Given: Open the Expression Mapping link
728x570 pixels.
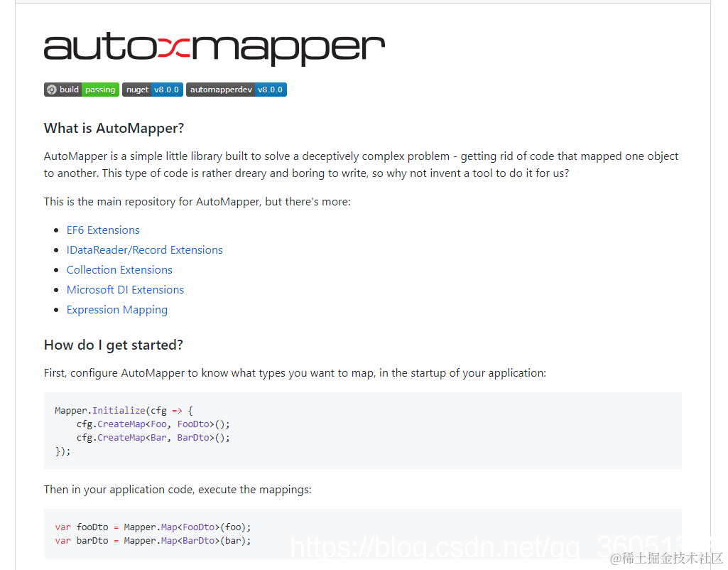Looking at the screenshot, I should 116,309.
